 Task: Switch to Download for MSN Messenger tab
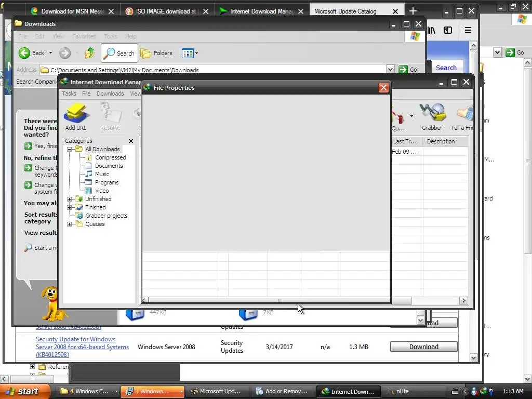[x=72, y=11]
